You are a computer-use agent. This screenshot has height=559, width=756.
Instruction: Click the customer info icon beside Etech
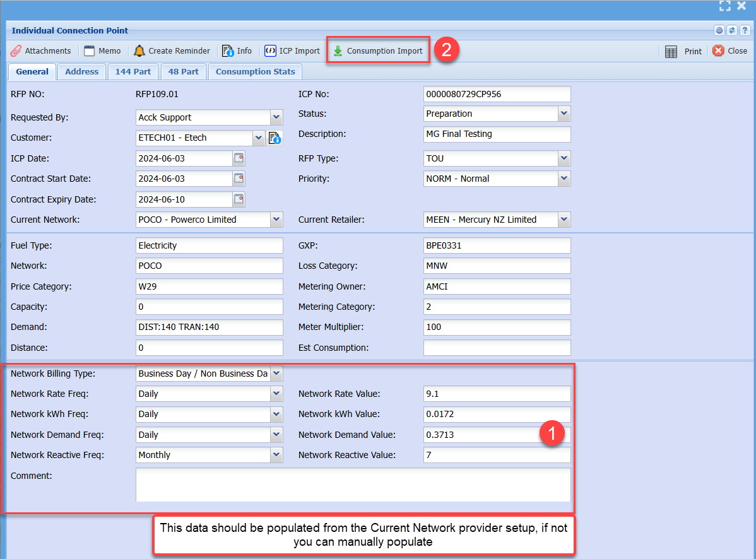(x=275, y=138)
